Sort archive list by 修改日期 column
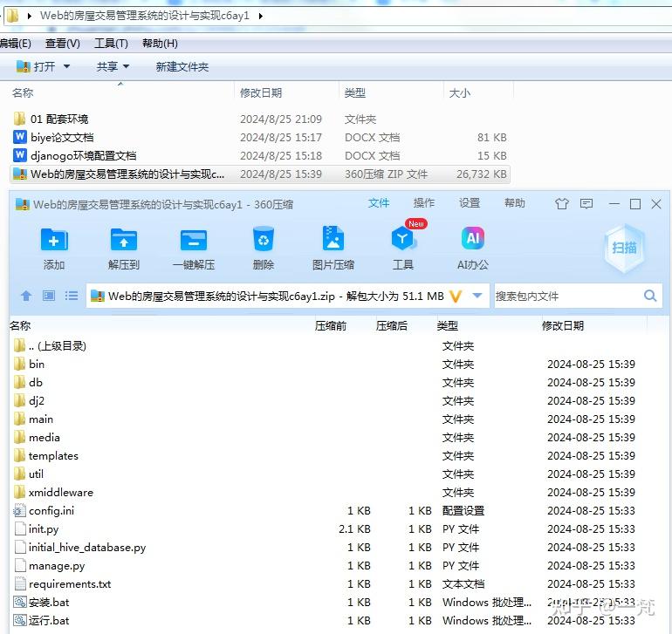The height and width of the screenshot is (634, 672). (x=563, y=326)
